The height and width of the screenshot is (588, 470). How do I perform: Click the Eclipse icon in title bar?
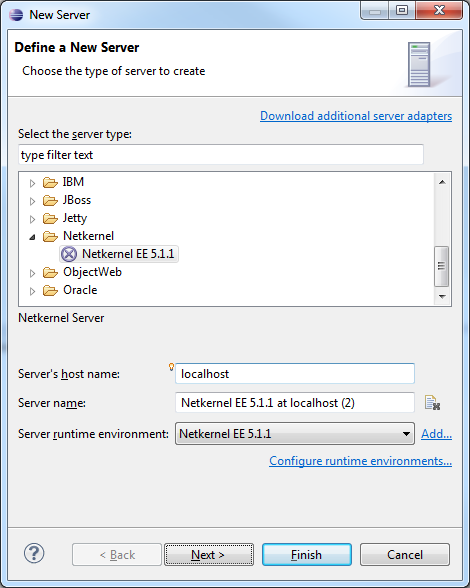tap(16, 15)
